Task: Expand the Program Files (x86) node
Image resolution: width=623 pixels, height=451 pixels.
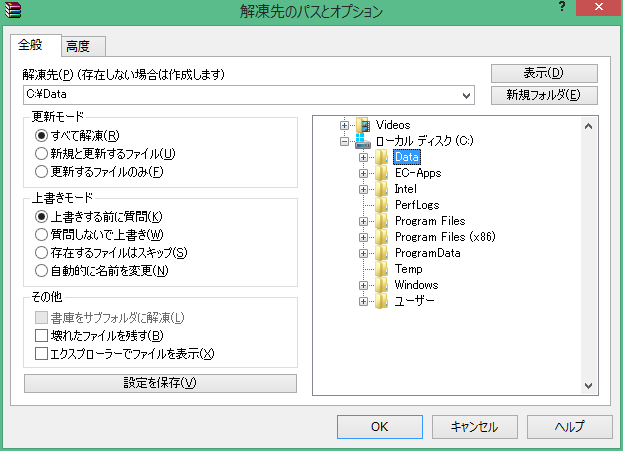Action: (363, 237)
